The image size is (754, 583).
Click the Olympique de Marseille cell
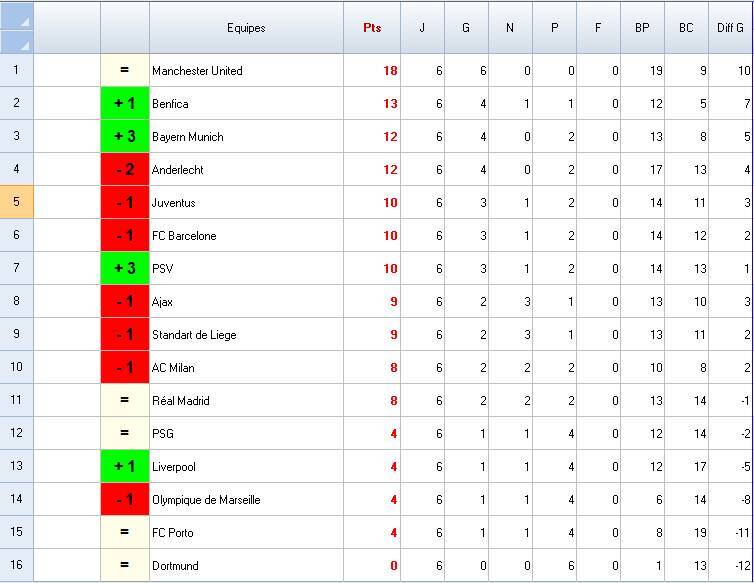pyautogui.click(x=246, y=500)
